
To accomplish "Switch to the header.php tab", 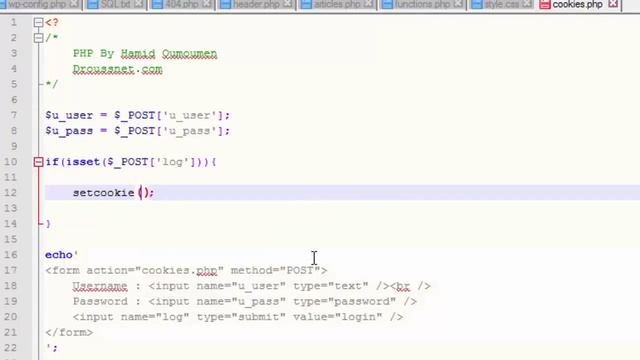I will (256, 4).
